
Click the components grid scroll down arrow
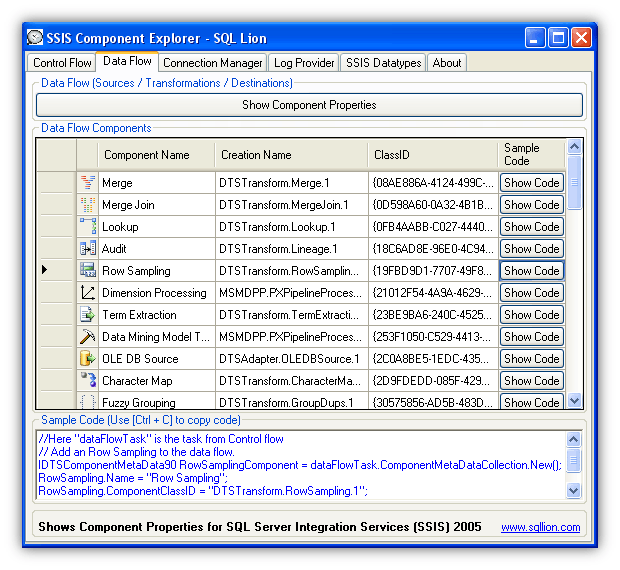574,401
